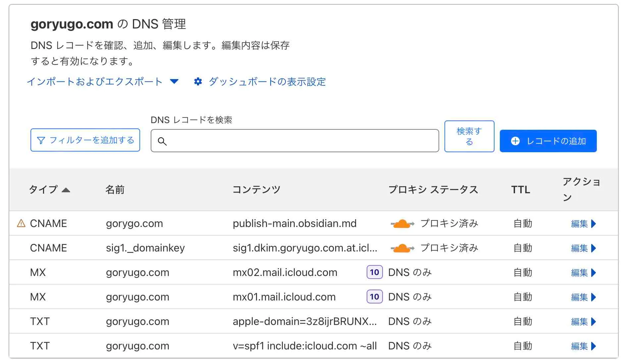This screenshot has height=364, width=626.
Task: Click the warning icon beside gorygo.com CNAME
Action: pyautogui.click(x=21, y=223)
